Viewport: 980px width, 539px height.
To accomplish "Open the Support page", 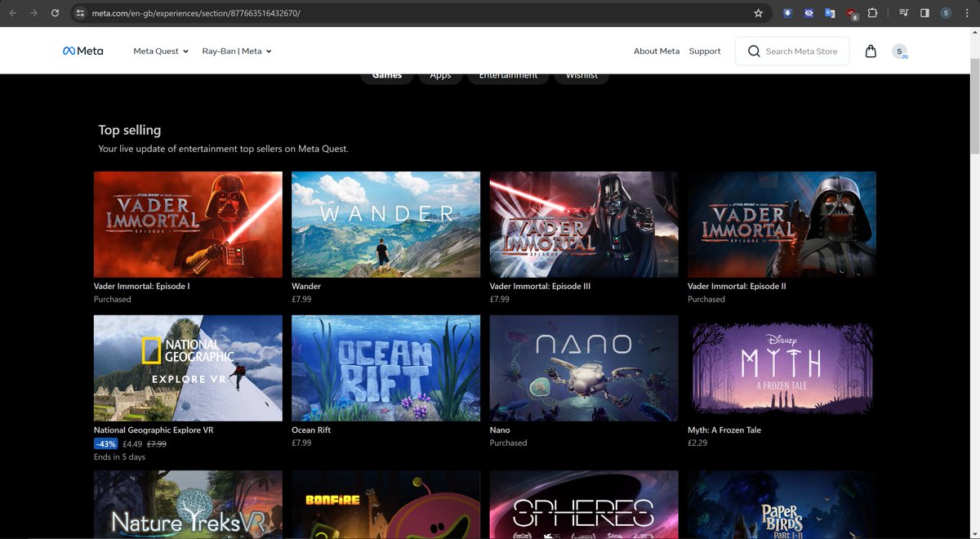I will pos(704,51).
